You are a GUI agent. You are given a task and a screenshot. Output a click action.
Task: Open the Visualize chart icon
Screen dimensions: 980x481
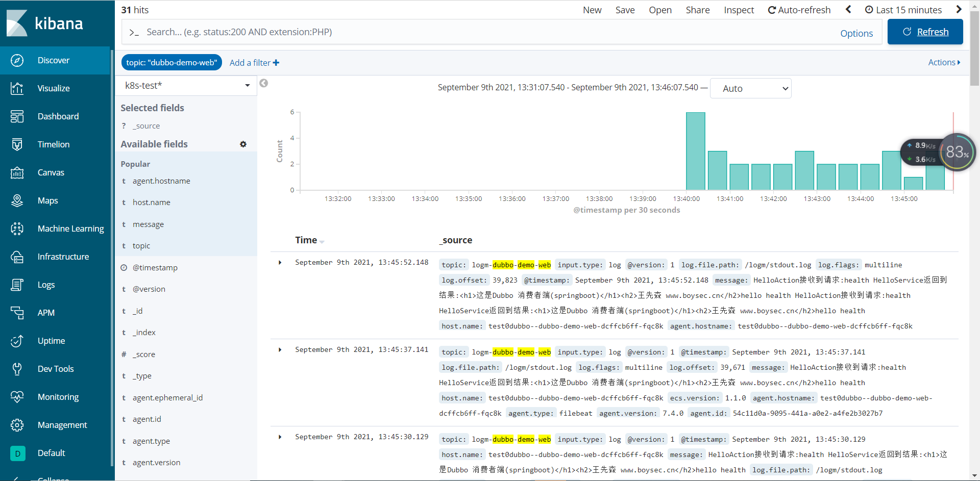coord(17,88)
